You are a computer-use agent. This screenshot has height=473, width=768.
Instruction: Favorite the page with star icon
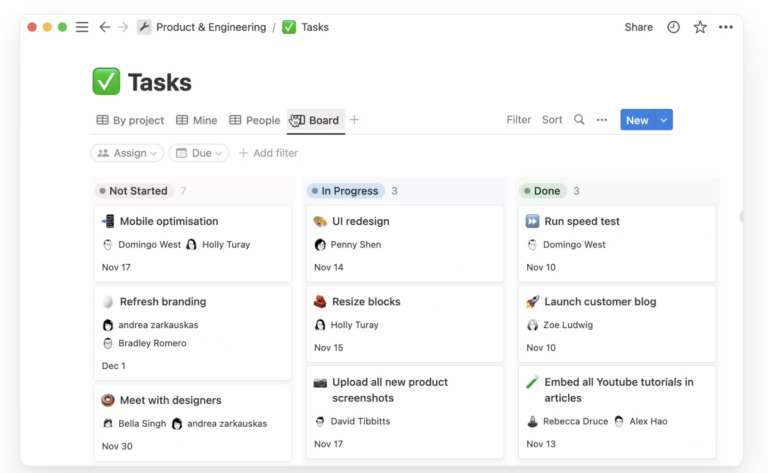700,27
